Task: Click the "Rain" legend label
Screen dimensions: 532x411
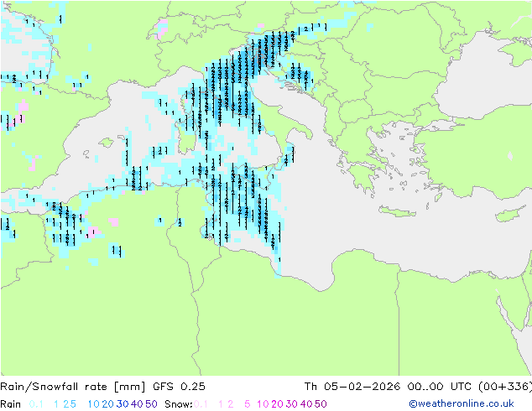Action: 11,404
